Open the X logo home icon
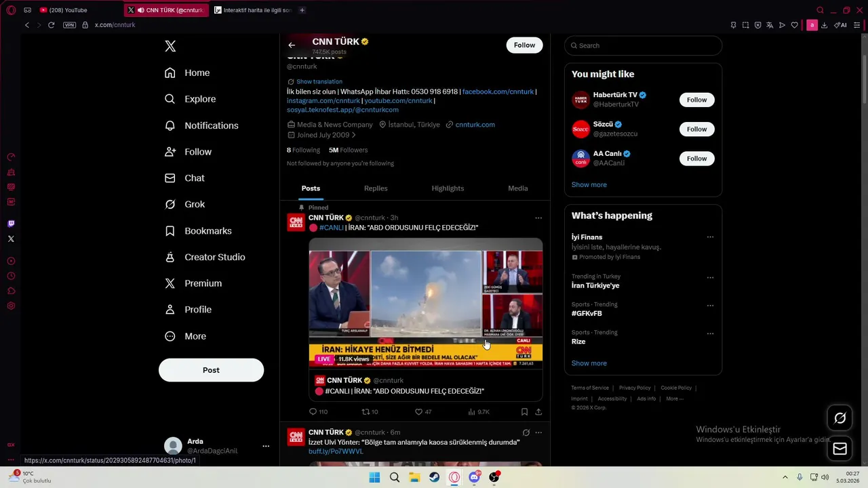Screen dimensions: 868x488 (x=170, y=46)
